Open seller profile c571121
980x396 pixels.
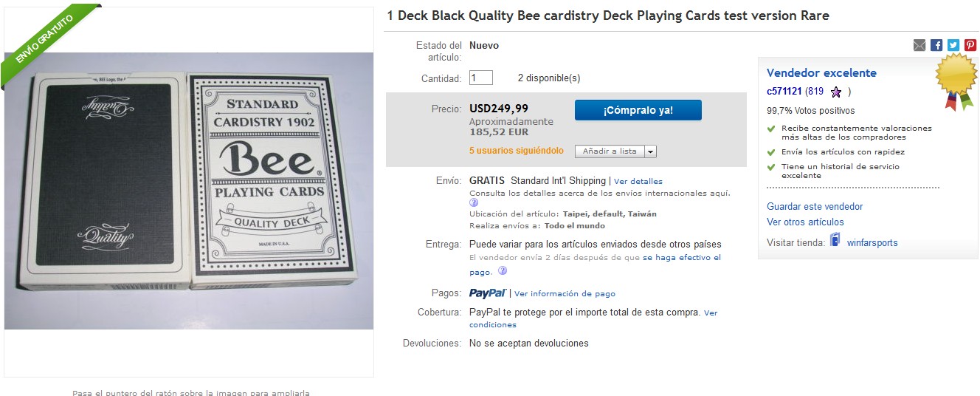784,92
